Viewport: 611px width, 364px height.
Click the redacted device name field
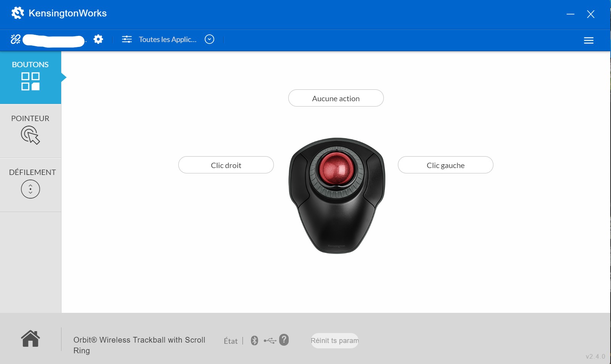(54, 40)
